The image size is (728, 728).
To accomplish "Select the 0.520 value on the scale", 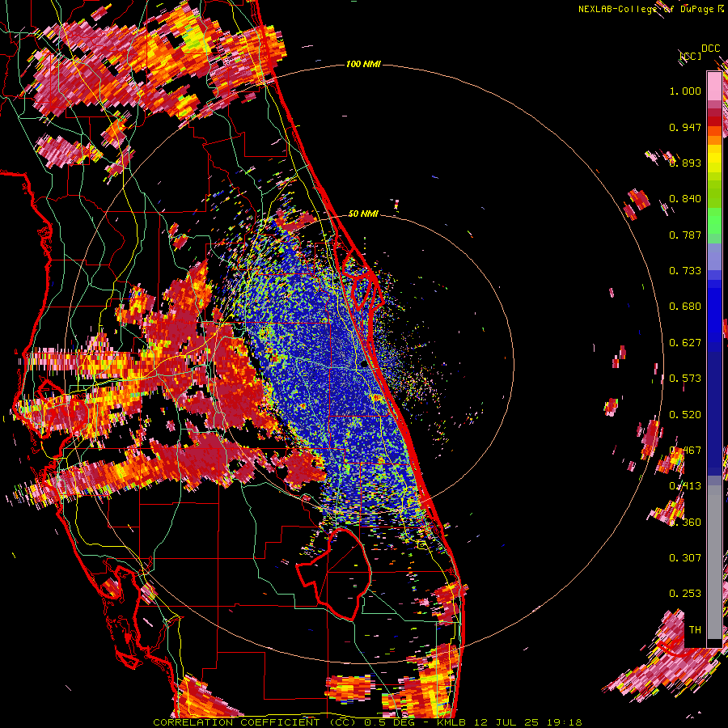I will coord(685,415).
